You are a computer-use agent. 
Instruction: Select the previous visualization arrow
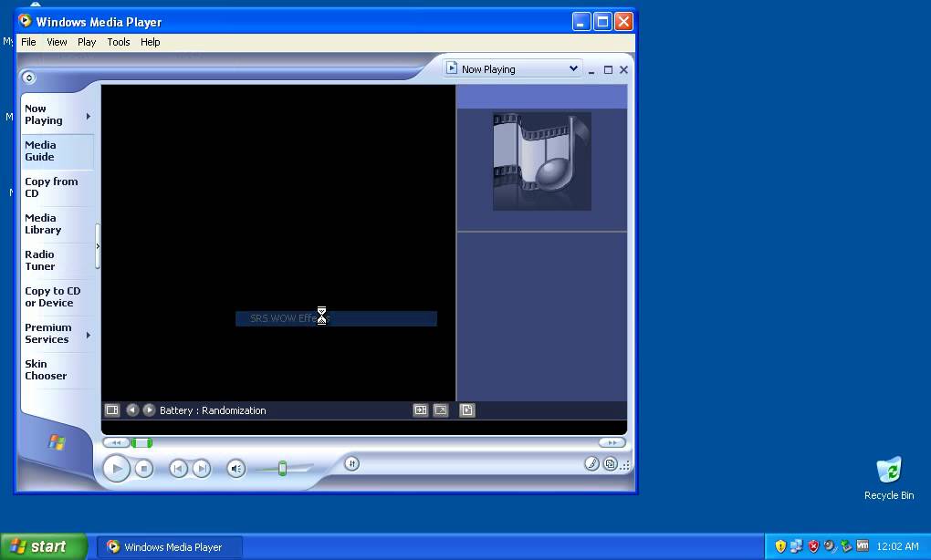tap(132, 410)
